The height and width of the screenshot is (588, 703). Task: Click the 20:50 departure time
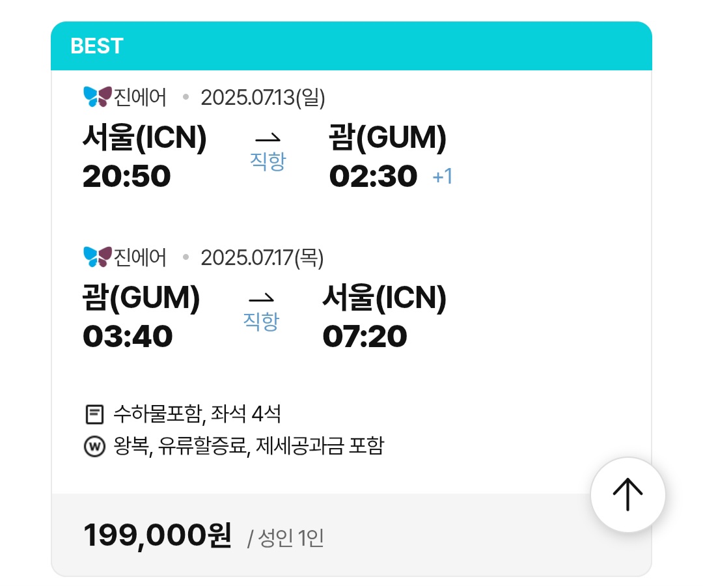[x=127, y=176]
